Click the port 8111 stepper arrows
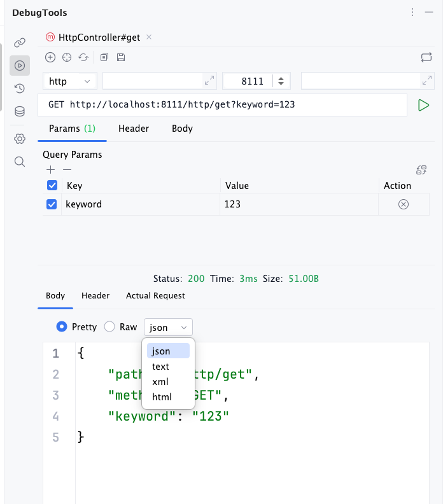 (x=281, y=81)
